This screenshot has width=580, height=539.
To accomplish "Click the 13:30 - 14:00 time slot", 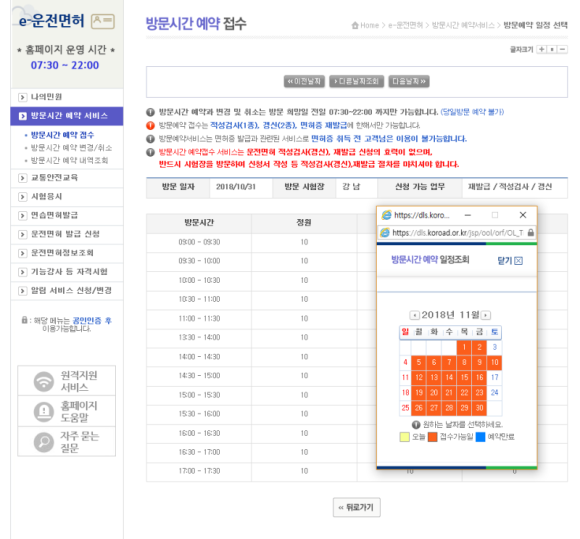I will (x=199, y=337).
